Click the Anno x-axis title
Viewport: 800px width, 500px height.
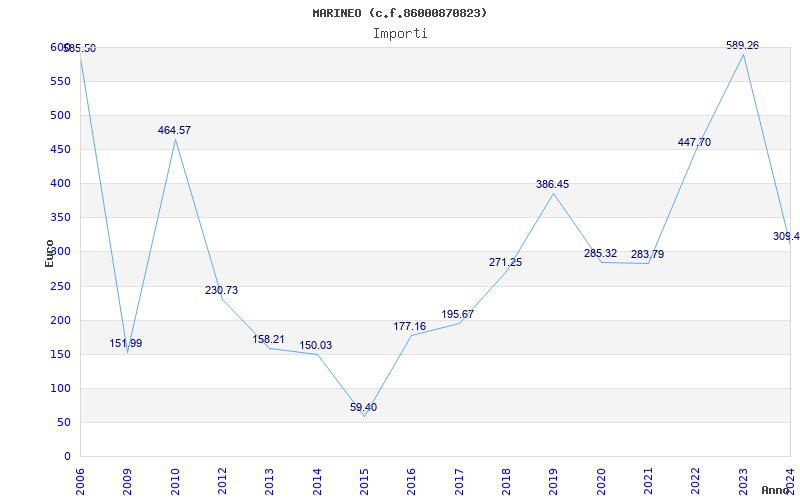tap(774, 490)
